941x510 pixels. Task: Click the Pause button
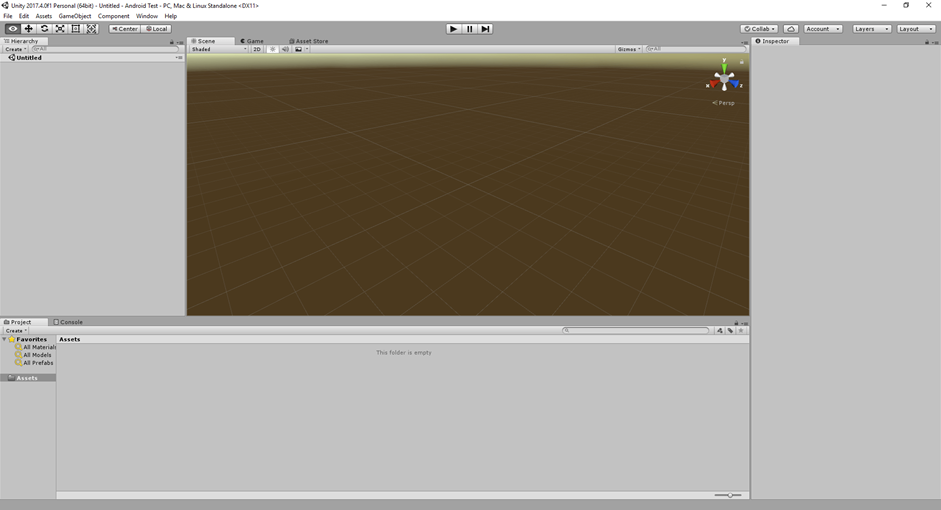pyautogui.click(x=469, y=29)
